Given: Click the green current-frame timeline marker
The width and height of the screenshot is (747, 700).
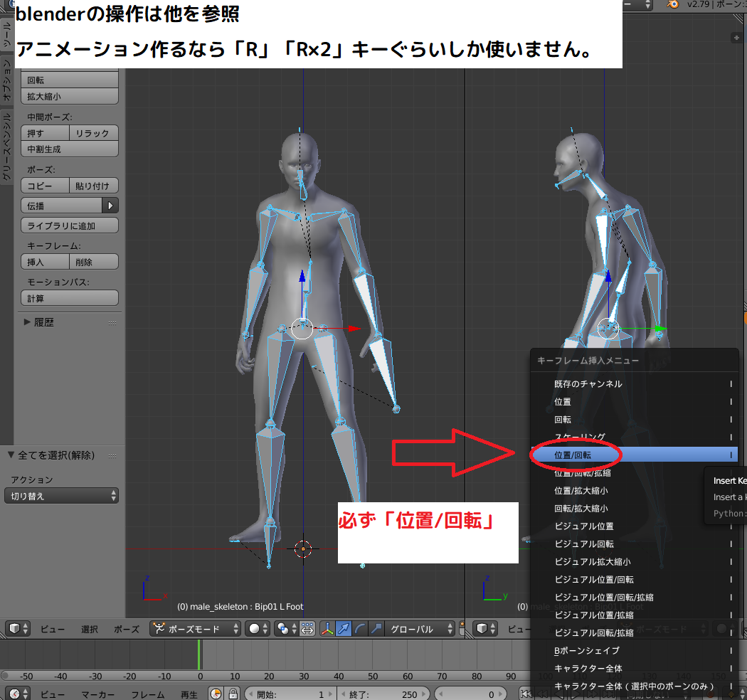Looking at the screenshot, I should point(200,654).
